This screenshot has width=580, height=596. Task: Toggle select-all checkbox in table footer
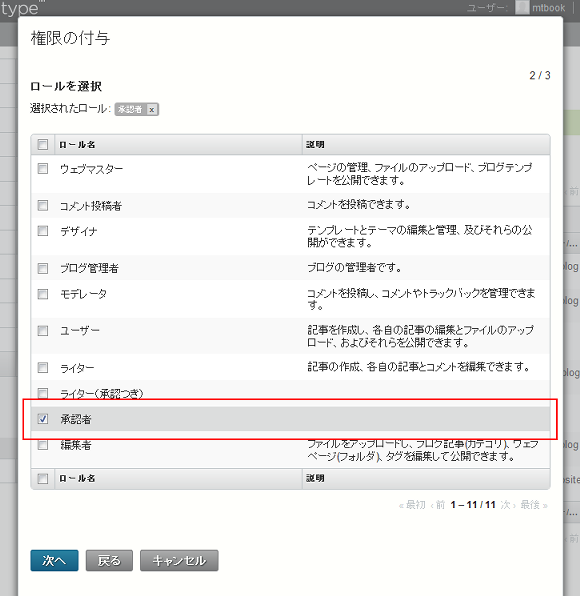43,479
